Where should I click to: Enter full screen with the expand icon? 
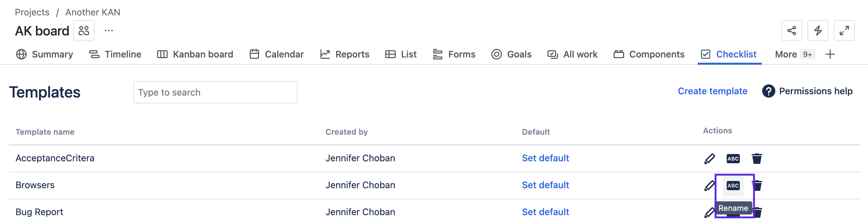(844, 31)
